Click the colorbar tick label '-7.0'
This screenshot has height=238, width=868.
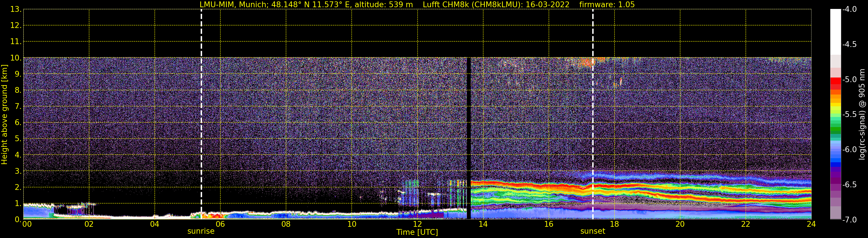[850, 220]
